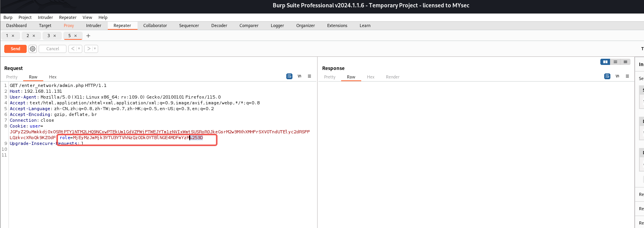Open the Burp menu

8,17
